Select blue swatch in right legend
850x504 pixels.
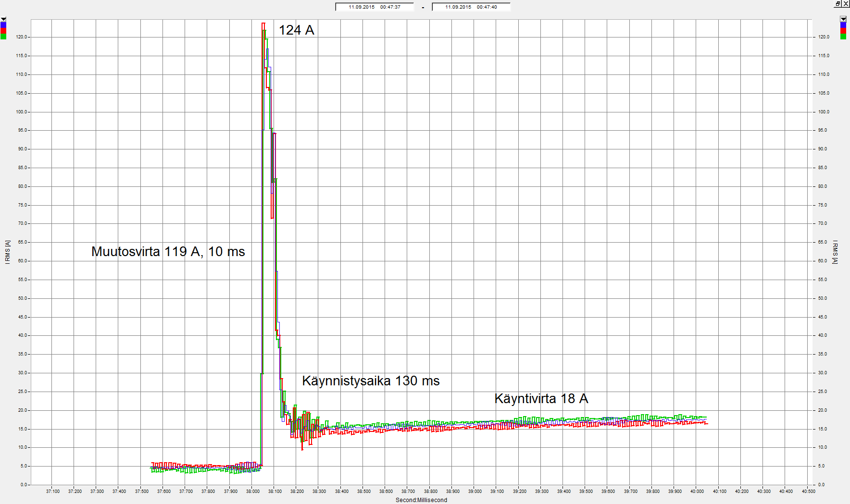843,25
